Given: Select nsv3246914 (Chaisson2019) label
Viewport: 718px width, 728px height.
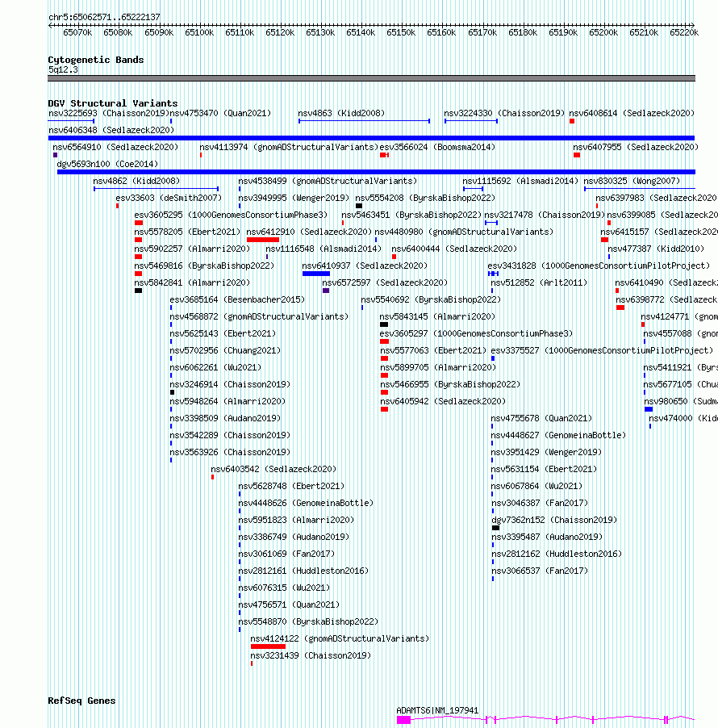Looking at the screenshot, I should coord(230,385).
